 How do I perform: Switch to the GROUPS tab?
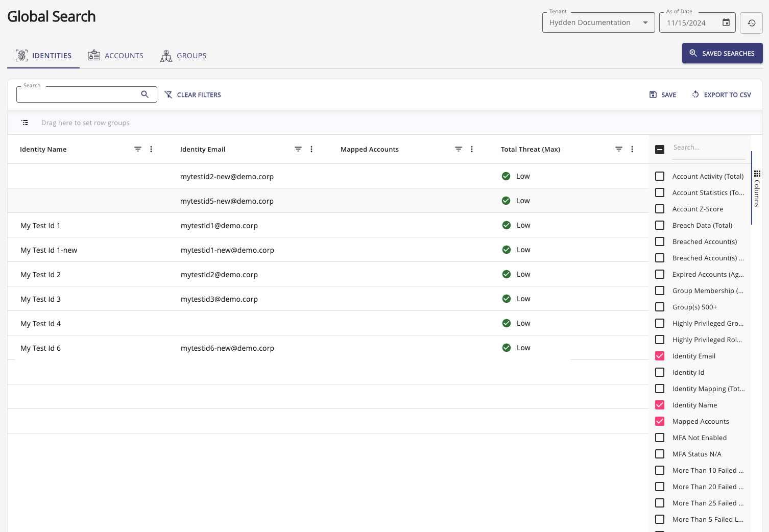pos(183,55)
